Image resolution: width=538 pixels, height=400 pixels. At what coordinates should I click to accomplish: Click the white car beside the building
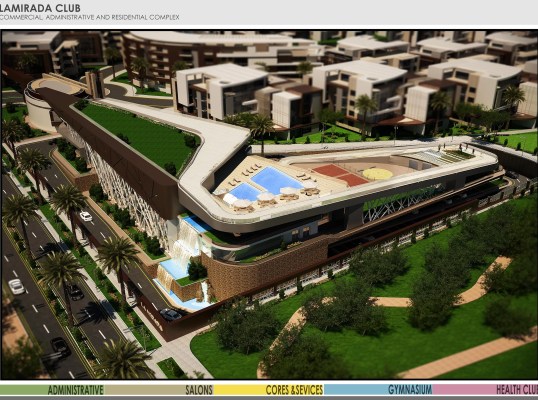pos(86,216)
